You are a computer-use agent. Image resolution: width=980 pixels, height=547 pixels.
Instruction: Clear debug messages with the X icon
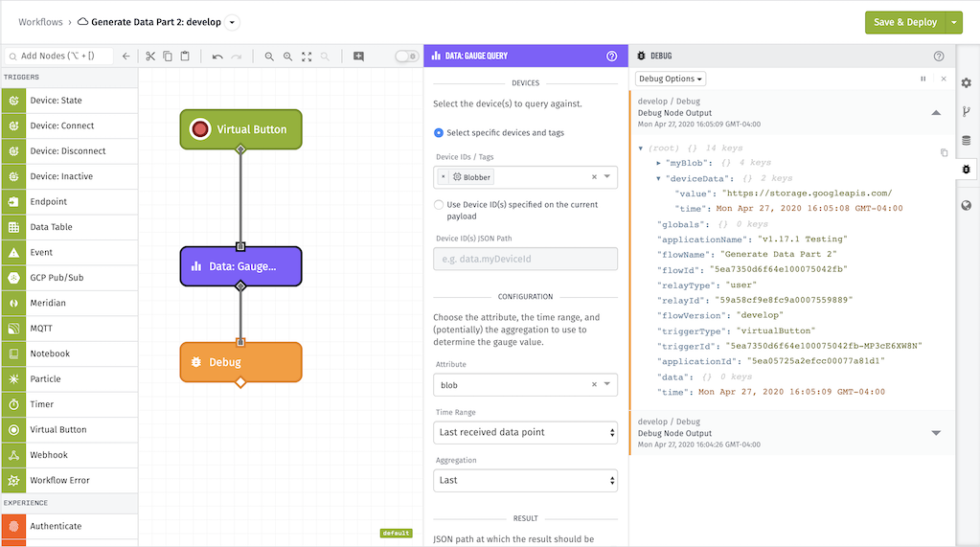[x=944, y=79]
